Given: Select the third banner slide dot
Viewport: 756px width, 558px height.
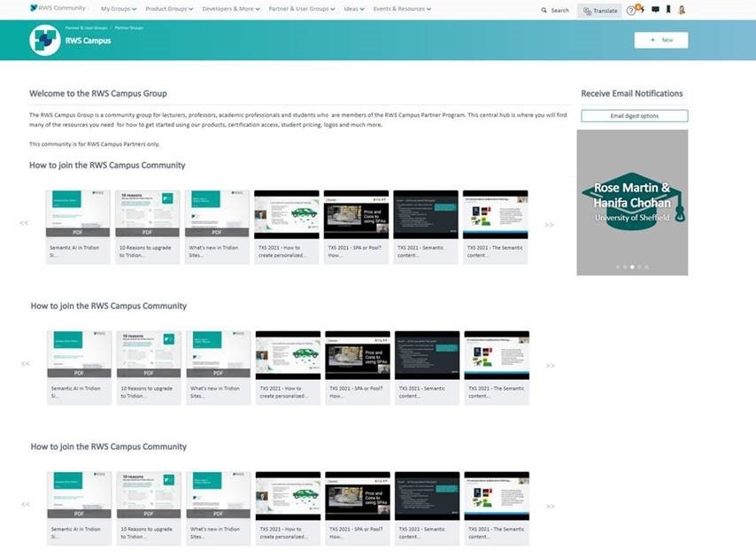Looking at the screenshot, I should click(633, 267).
